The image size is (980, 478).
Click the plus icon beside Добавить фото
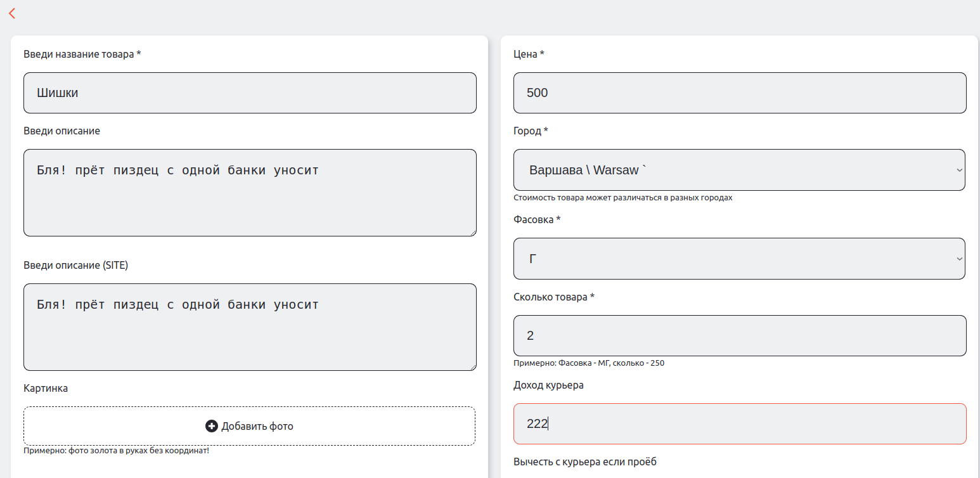coord(212,426)
